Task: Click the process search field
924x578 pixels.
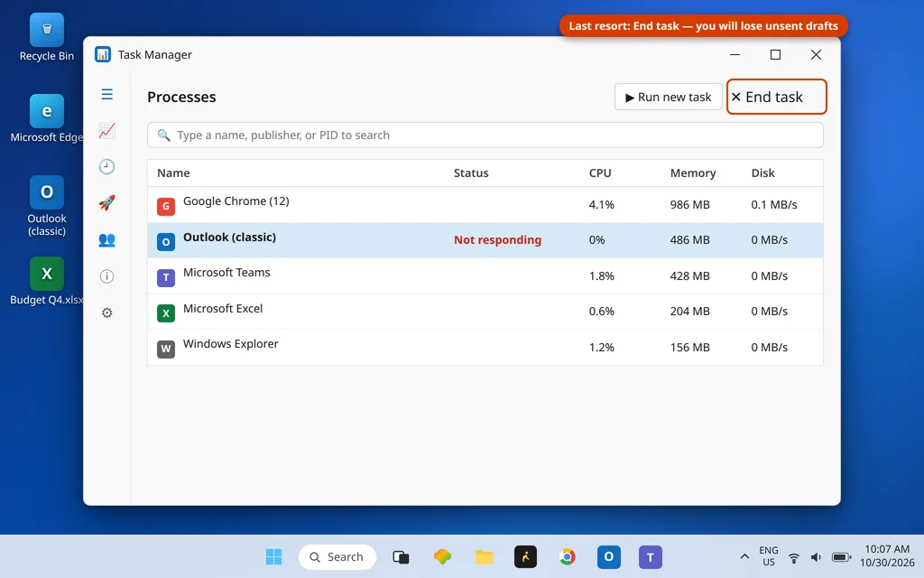Action: pyautogui.click(x=485, y=135)
